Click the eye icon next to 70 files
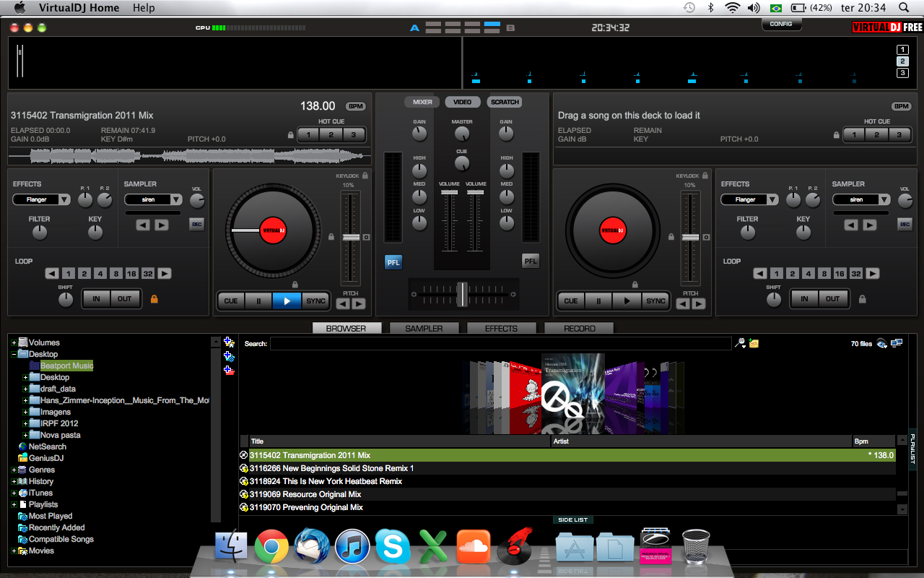The image size is (924, 578). (881, 344)
